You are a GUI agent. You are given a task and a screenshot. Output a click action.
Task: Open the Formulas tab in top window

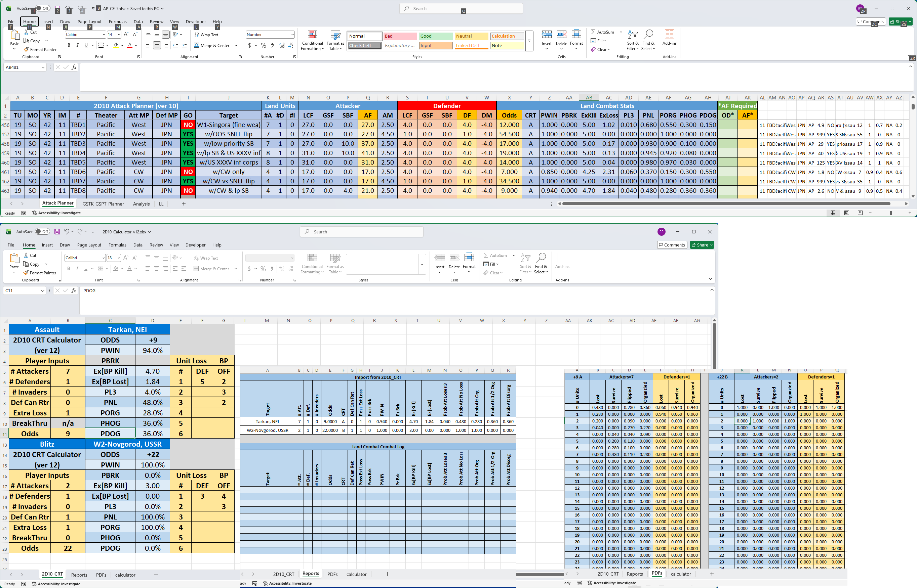[118, 22]
